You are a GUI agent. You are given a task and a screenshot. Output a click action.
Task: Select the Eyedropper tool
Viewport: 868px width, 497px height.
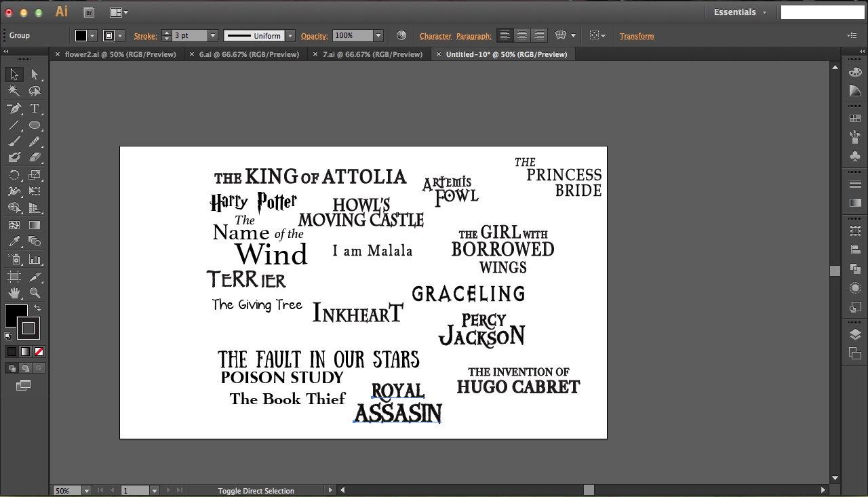[14, 241]
